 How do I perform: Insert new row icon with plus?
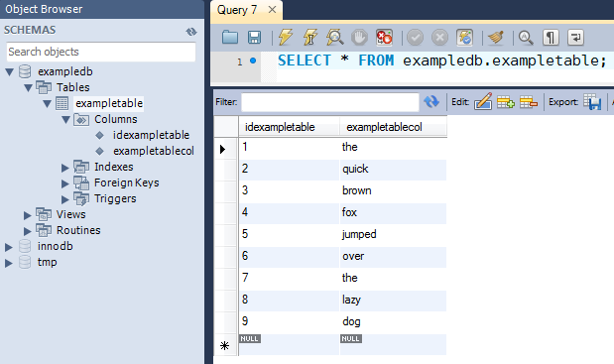(506, 102)
